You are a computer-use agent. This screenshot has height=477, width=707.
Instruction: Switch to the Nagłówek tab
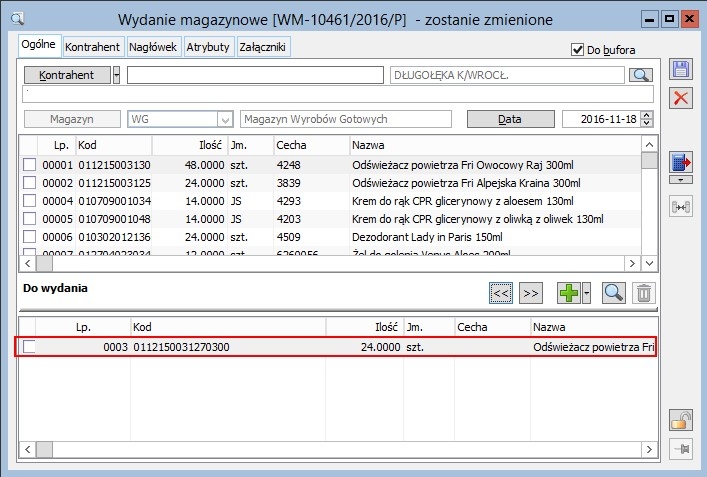point(153,47)
